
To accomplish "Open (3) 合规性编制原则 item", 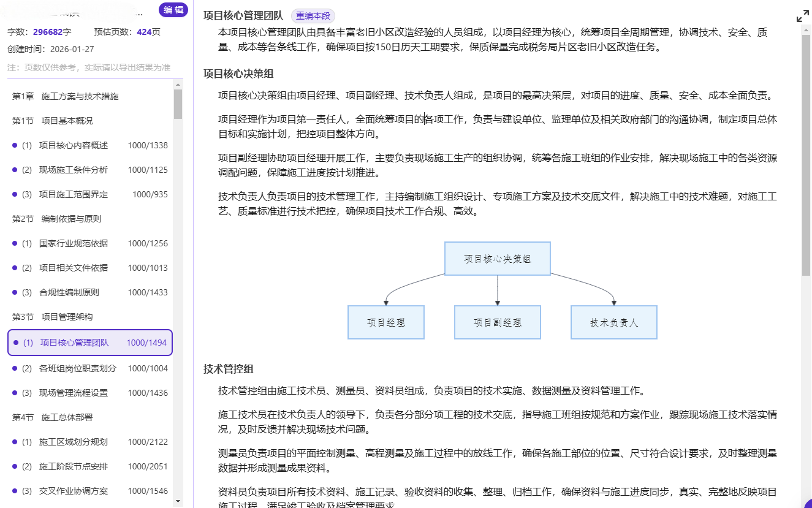I will [89, 292].
